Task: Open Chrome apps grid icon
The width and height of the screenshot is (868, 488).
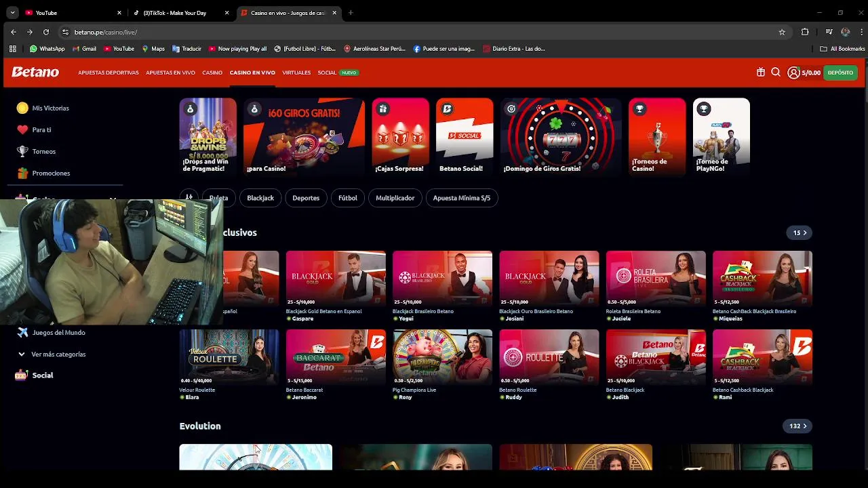Action: click(12, 49)
